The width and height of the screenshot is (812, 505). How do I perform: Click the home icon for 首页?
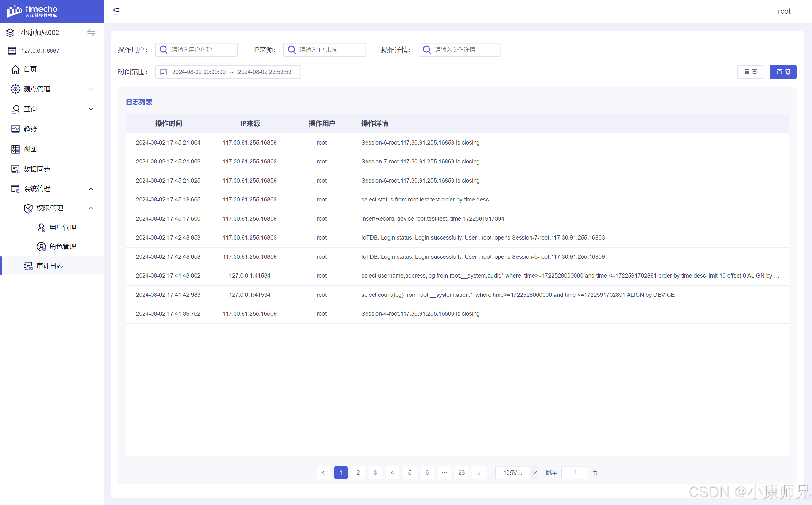click(x=15, y=69)
